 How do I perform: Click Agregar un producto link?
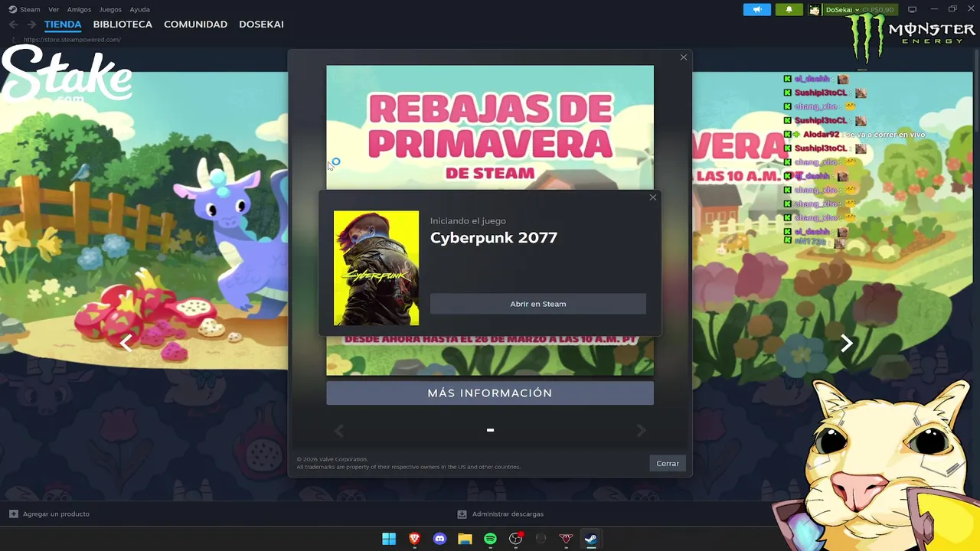56,514
